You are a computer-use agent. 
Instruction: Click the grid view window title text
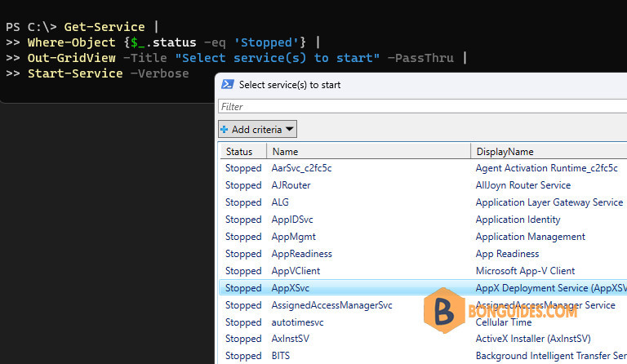tap(290, 85)
